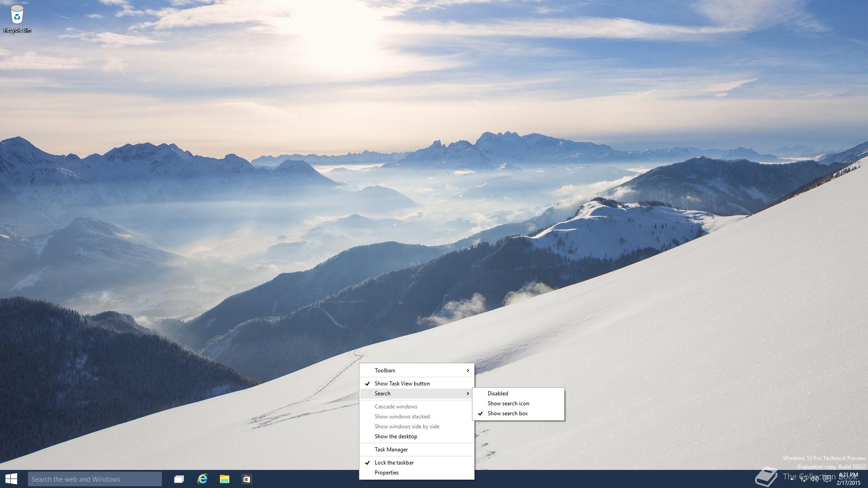
Task: Click the volume speaker tray icon
Action: coord(815,479)
